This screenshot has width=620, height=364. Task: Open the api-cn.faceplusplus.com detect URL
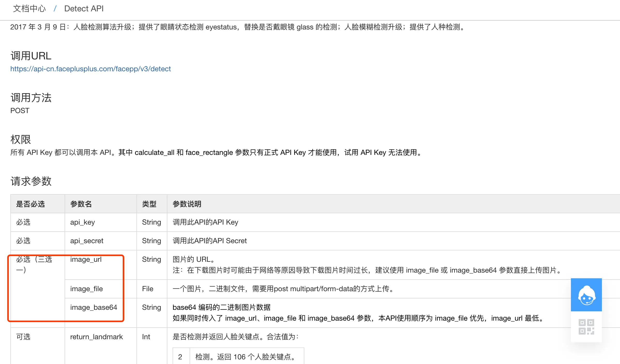pyautogui.click(x=90, y=69)
